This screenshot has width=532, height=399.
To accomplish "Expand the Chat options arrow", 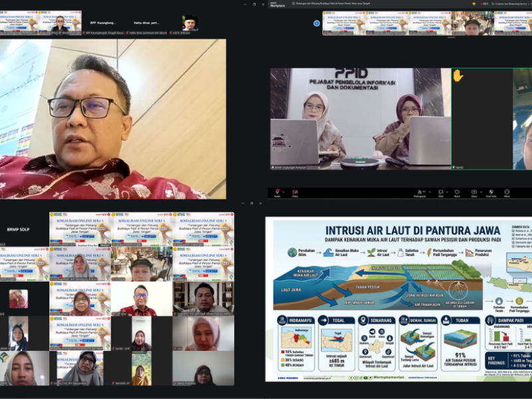I will [x=447, y=192].
